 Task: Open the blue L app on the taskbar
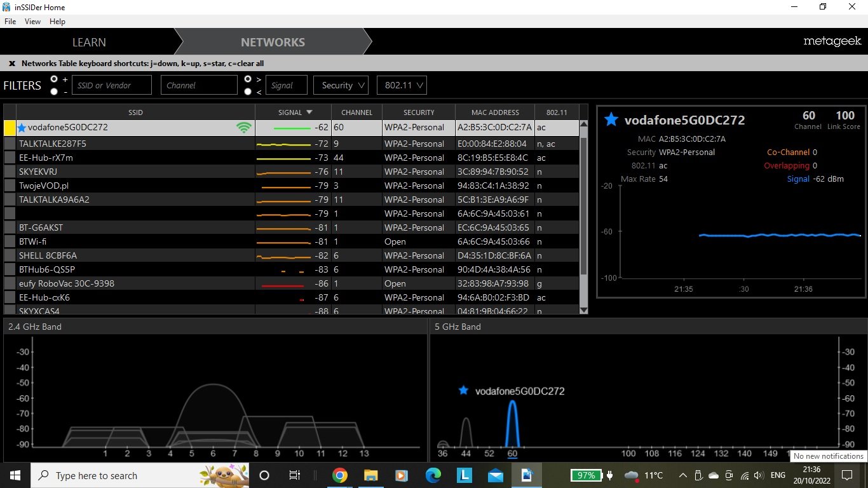[465, 475]
